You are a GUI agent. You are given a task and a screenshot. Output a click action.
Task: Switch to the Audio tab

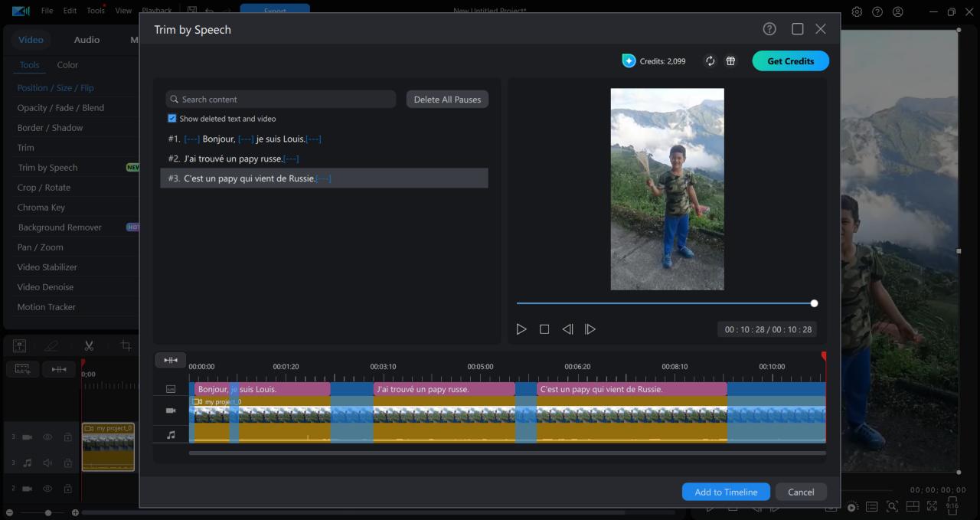pyautogui.click(x=87, y=40)
